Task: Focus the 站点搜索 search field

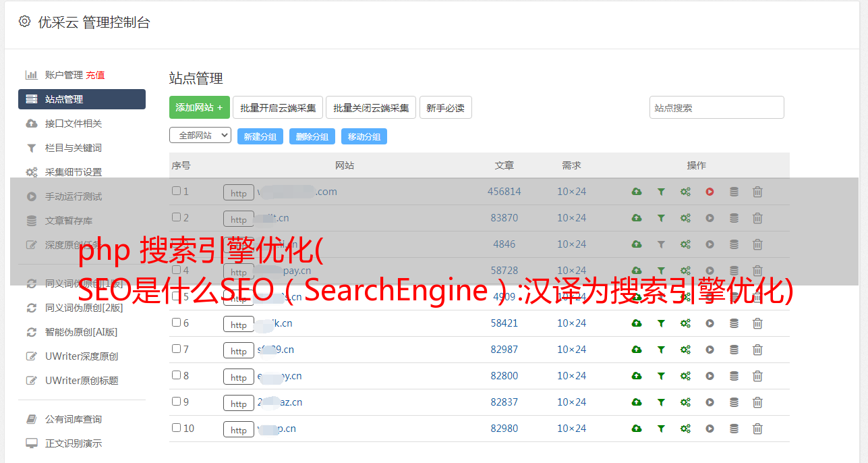Action: pos(717,107)
